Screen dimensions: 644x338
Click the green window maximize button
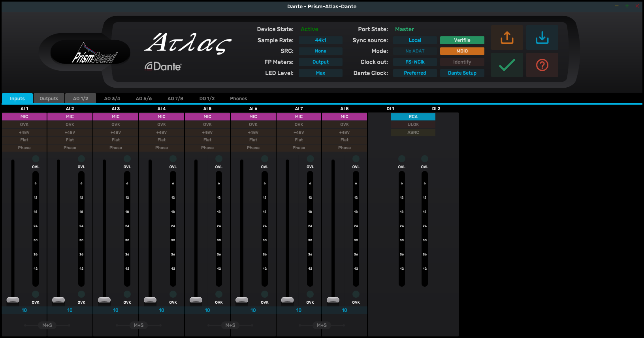click(627, 6)
